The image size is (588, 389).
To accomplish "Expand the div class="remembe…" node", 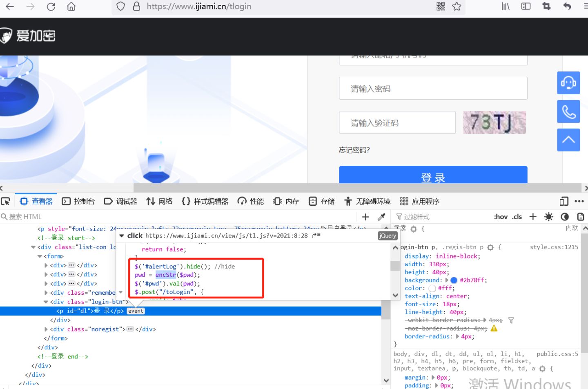I will pyautogui.click(x=46, y=293).
